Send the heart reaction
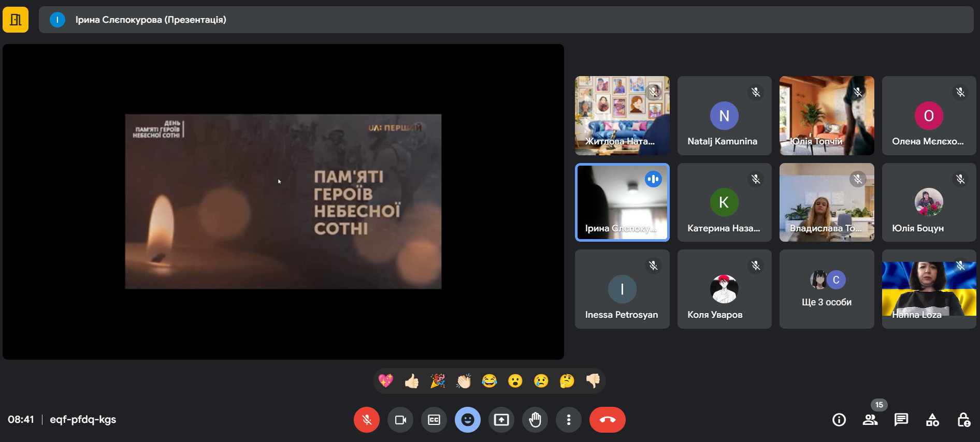 [x=386, y=381]
